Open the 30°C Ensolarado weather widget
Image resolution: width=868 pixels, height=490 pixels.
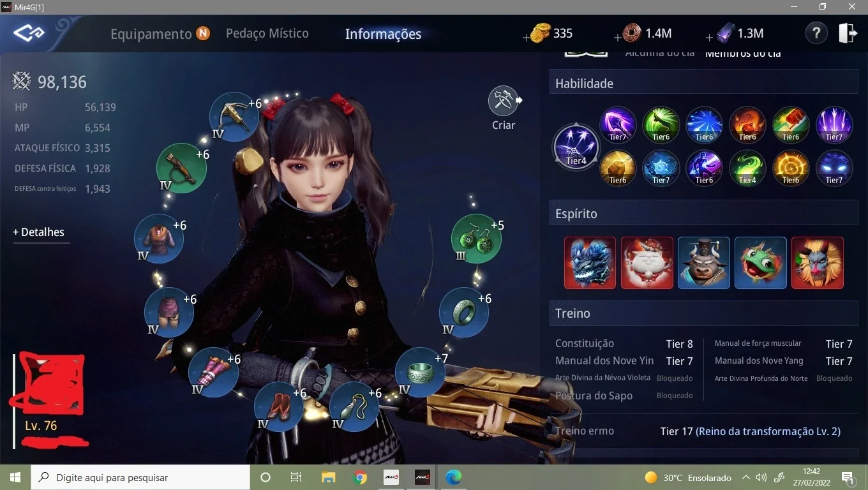coord(688,477)
